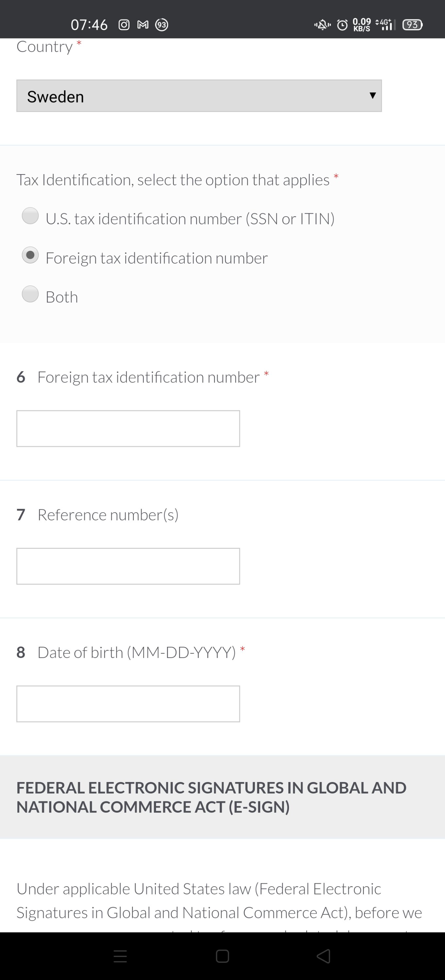Tap the Gmail notification icon

click(x=143, y=25)
